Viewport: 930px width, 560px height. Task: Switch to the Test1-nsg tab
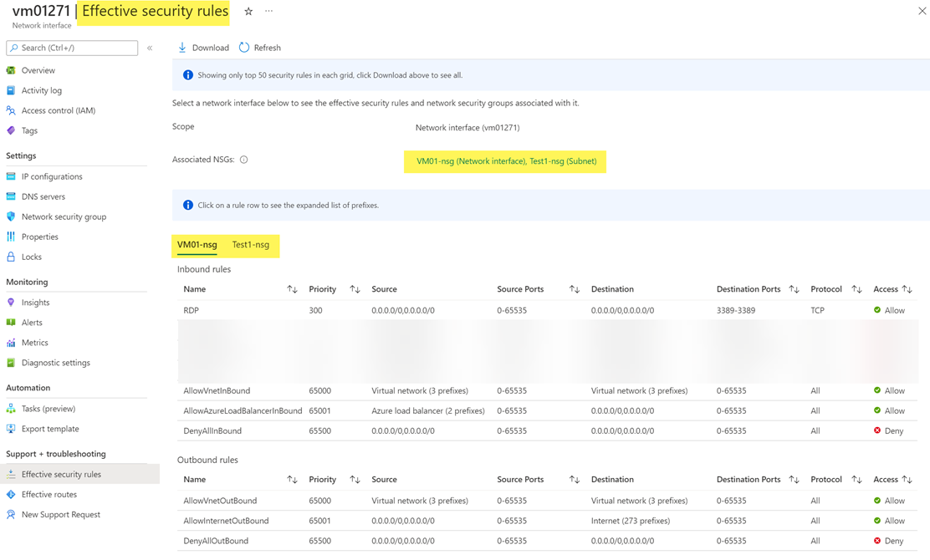pyautogui.click(x=250, y=245)
